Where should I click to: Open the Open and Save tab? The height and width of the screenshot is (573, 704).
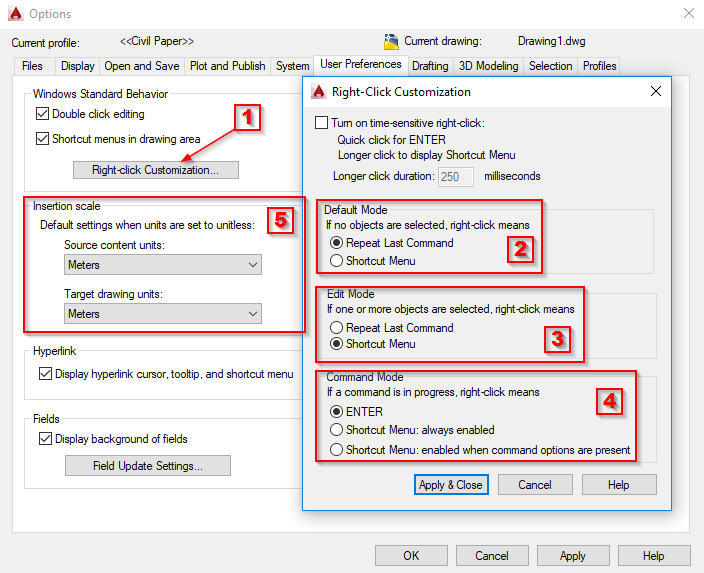pyautogui.click(x=142, y=66)
